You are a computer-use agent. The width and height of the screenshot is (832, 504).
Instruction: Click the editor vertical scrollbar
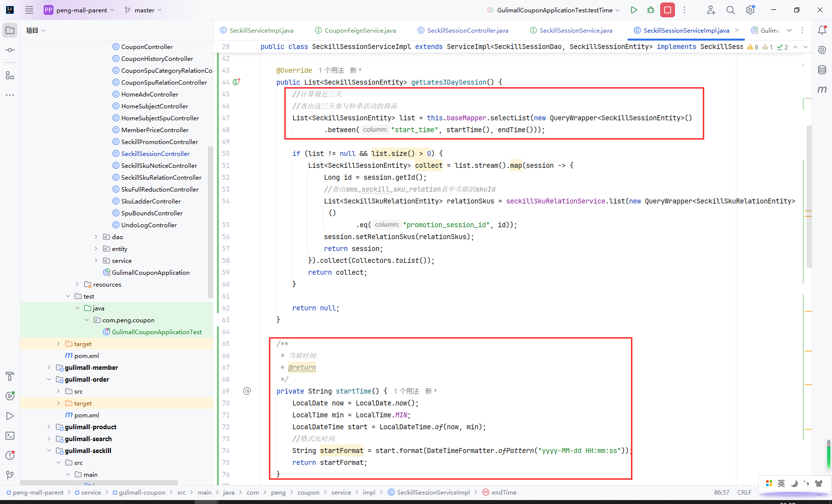(x=810, y=198)
